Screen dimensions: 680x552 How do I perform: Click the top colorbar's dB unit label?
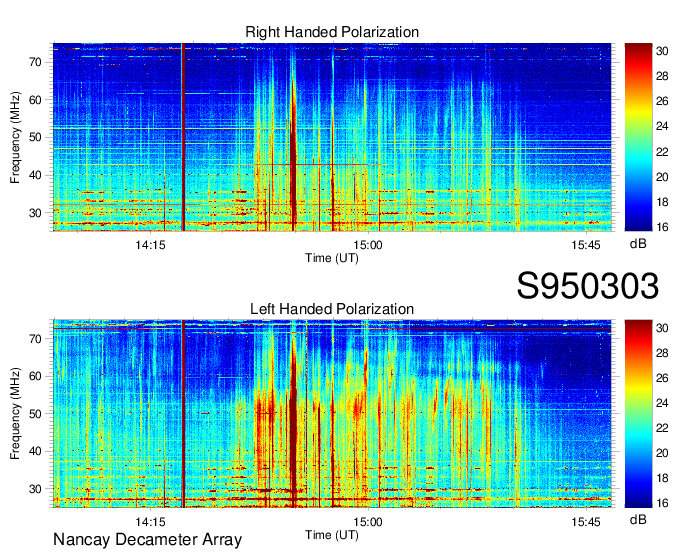[x=638, y=244]
